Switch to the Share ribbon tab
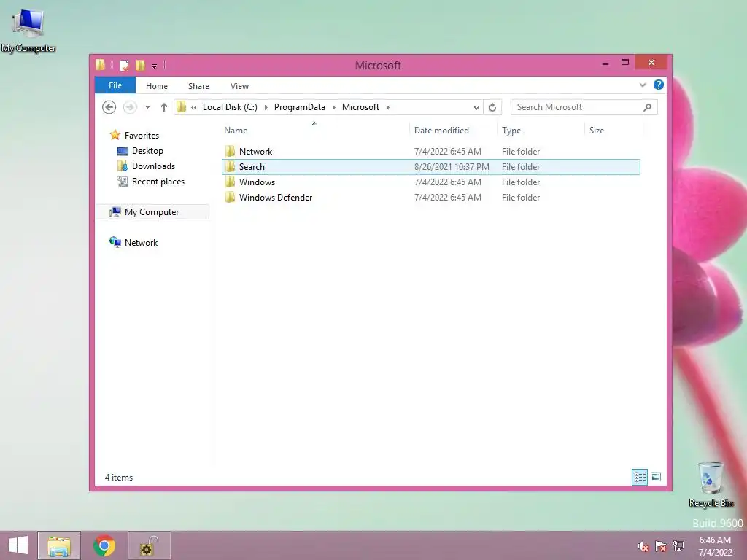Viewport: 747px width, 560px height. point(198,86)
